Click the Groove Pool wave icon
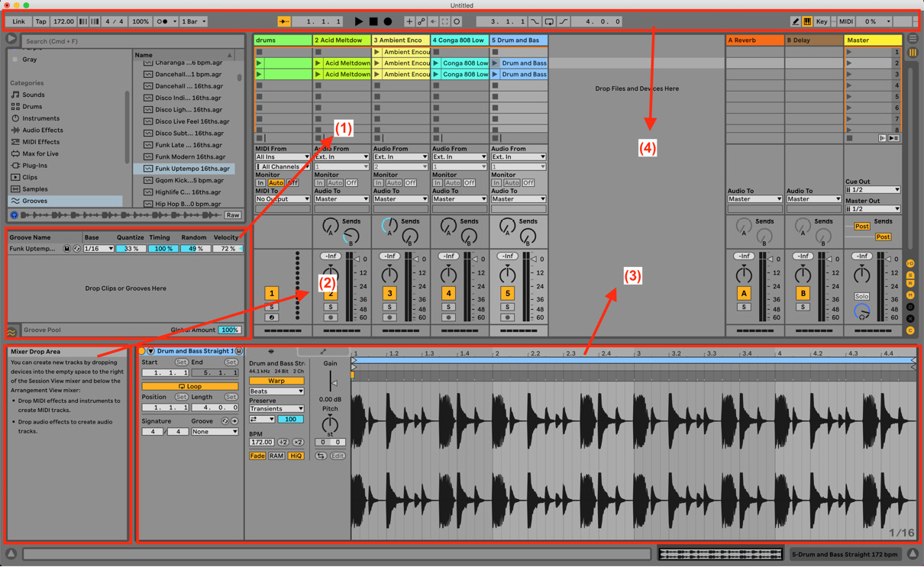This screenshot has width=924, height=567. (12, 331)
